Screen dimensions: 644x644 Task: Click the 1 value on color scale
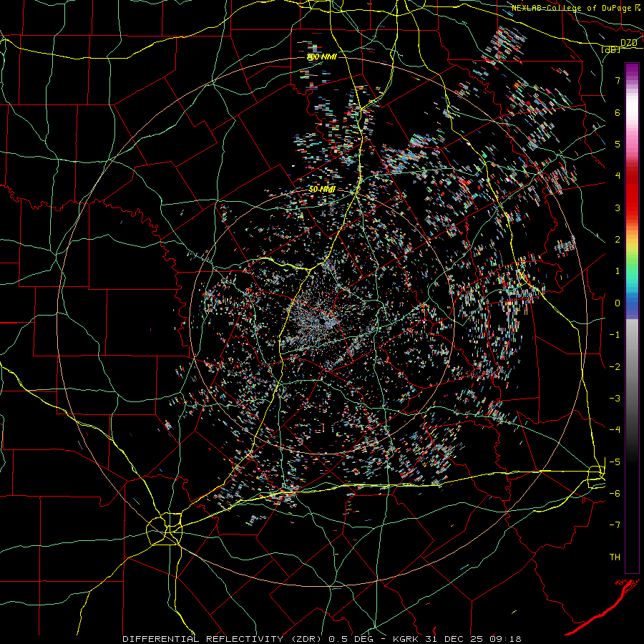tap(618, 271)
